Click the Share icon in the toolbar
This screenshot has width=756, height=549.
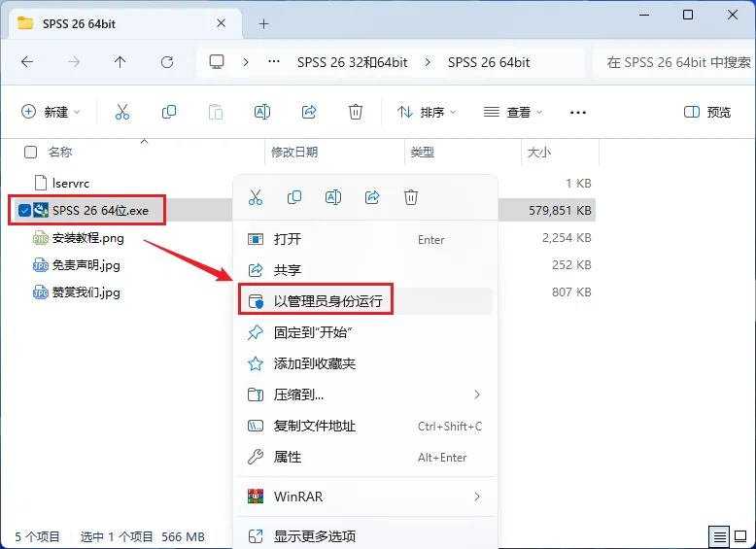coord(309,112)
